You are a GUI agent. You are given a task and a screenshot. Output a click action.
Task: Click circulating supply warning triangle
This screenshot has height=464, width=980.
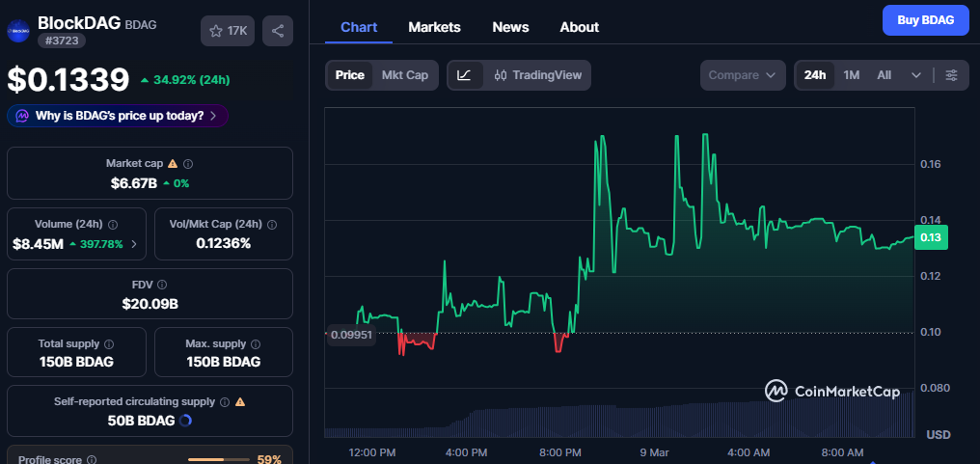click(240, 401)
